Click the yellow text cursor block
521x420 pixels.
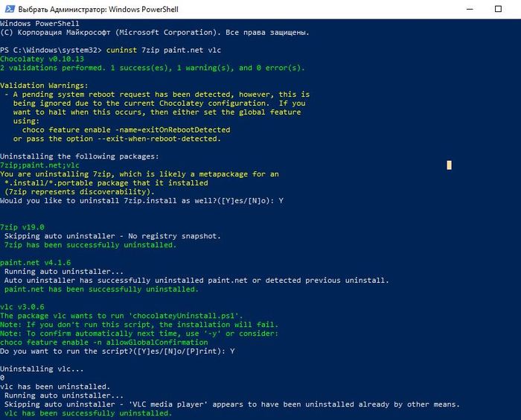[x=450, y=165]
